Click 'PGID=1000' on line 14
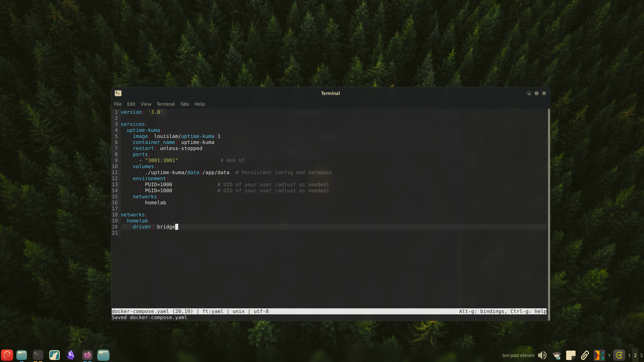This screenshot has width=644, height=362. [x=158, y=191]
